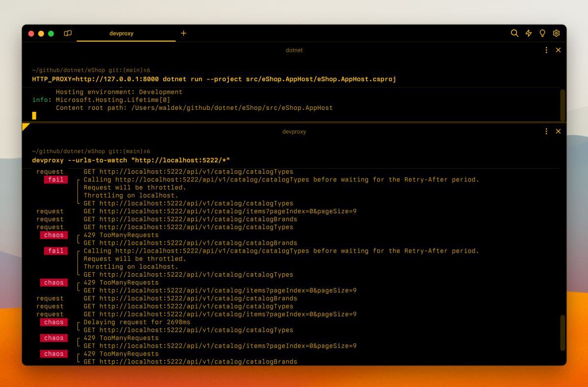
Task: Click the HTTP_PROXY dotnet run command line
Action: tap(214, 78)
